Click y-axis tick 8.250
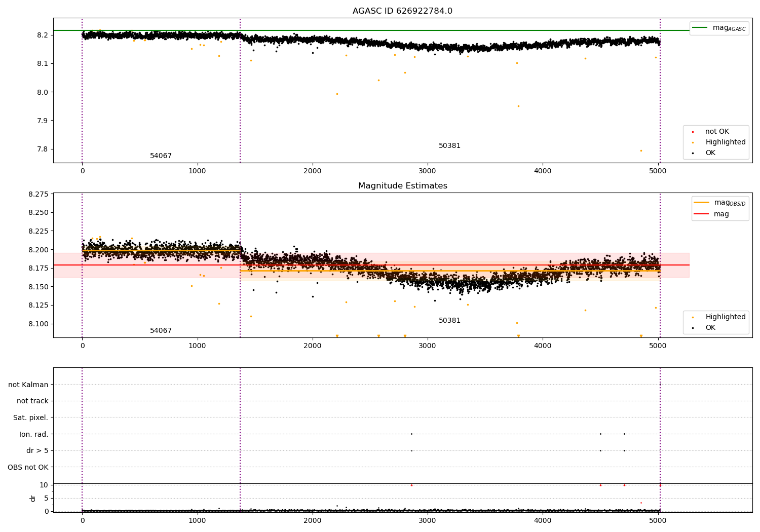760x532 pixels. tap(39, 213)
